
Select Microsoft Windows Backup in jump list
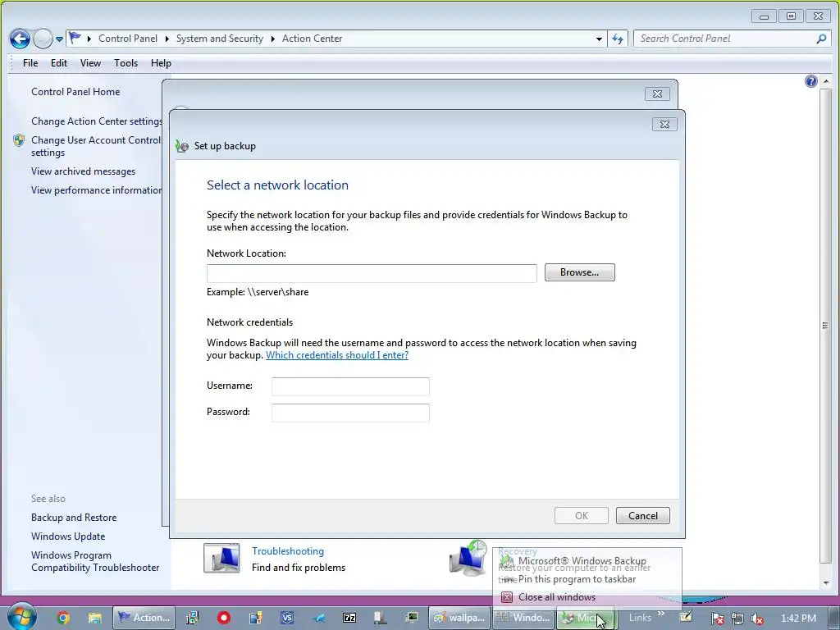coord(587,561)
